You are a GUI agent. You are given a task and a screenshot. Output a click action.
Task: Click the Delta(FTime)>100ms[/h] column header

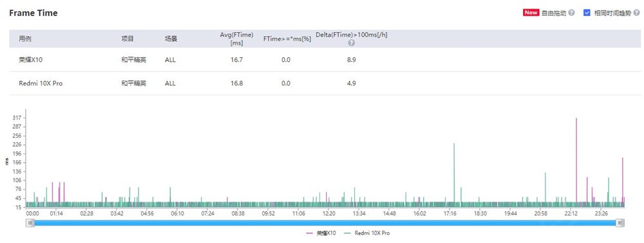click(x=351, y=35)
